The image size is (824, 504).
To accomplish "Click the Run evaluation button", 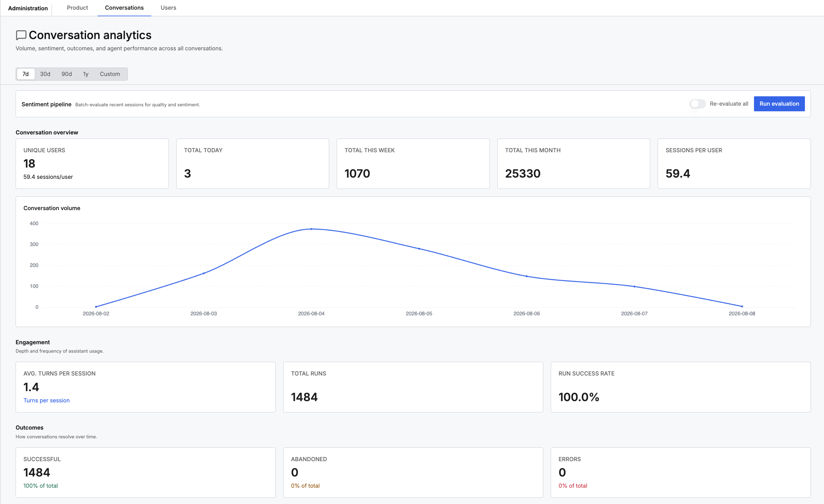I will pyautogui.click(x=779, y=104).
